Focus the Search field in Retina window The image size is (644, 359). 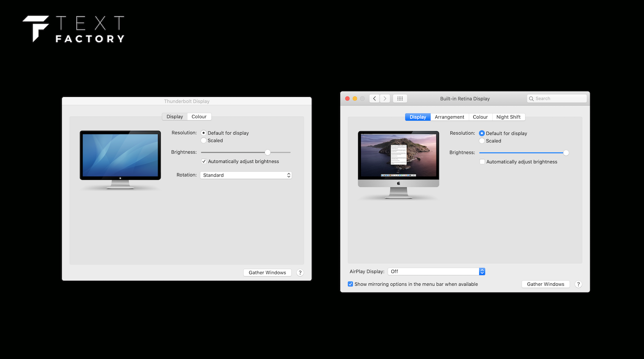(x=557, y=99)
